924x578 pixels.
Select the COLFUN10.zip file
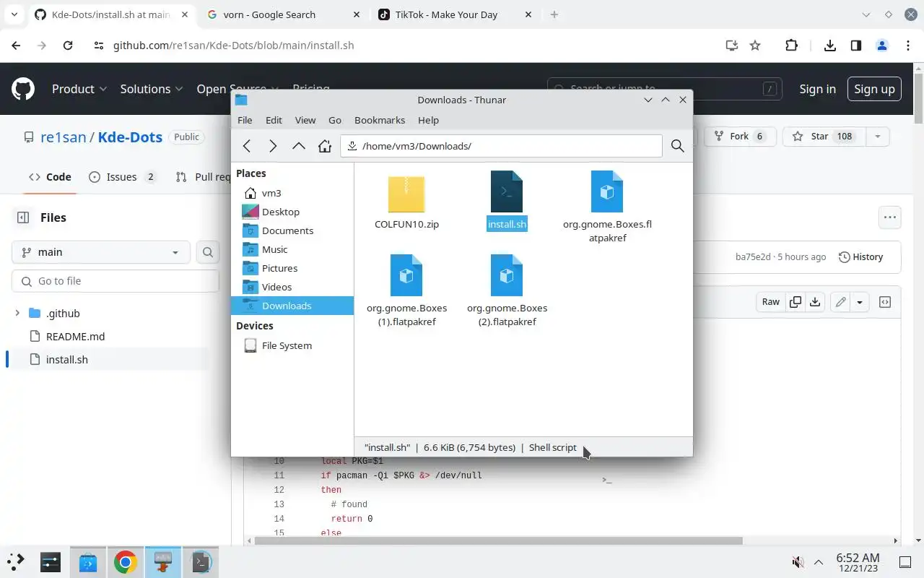click(x=406, y=202)
